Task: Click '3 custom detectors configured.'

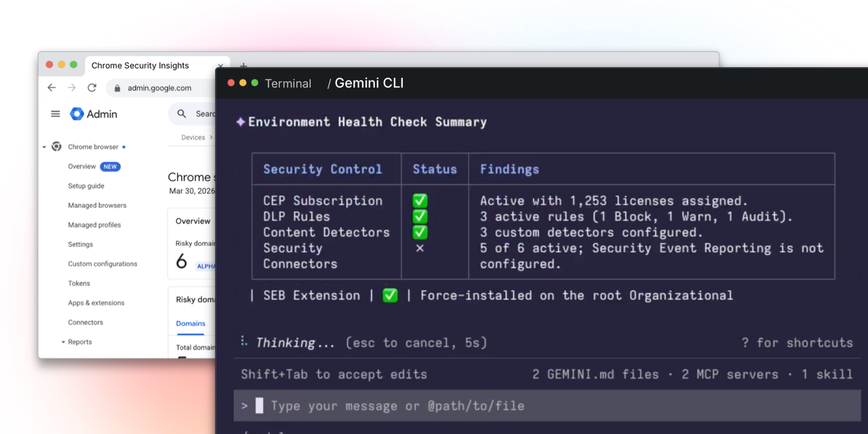Action: point(592,232)
